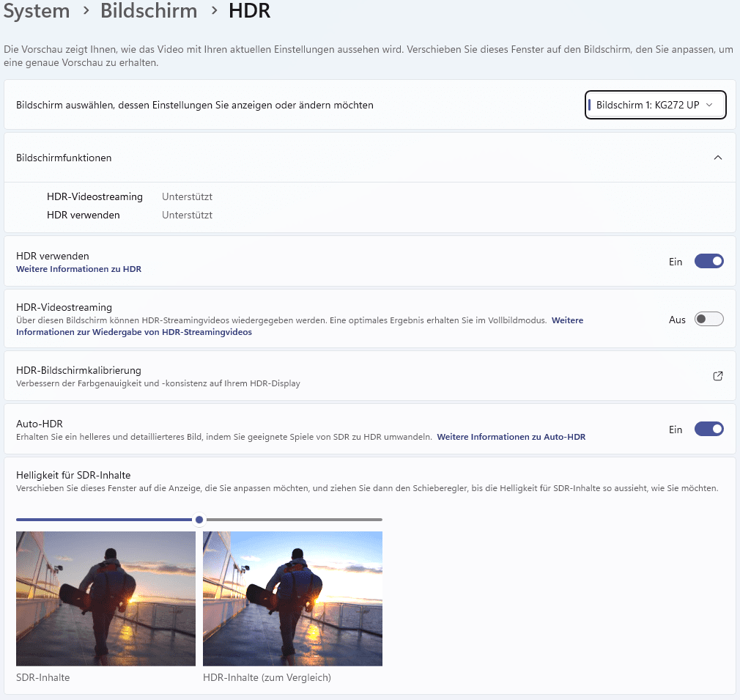Click the SDR-Inhalte caption

43,677
